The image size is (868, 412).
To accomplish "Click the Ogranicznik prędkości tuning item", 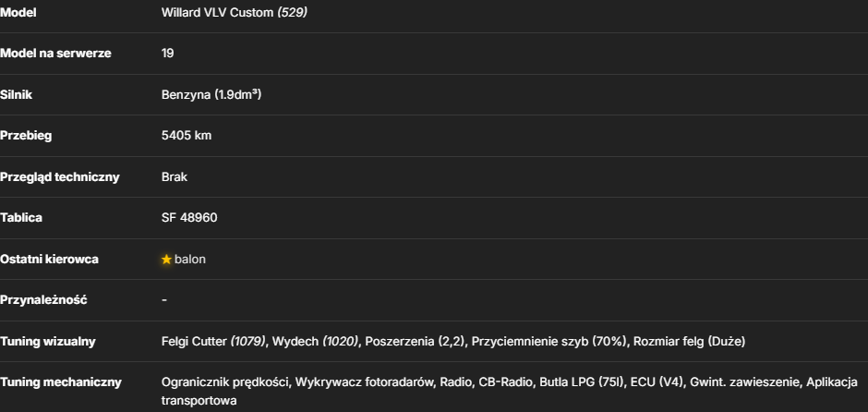I will (x=224, y=382).
